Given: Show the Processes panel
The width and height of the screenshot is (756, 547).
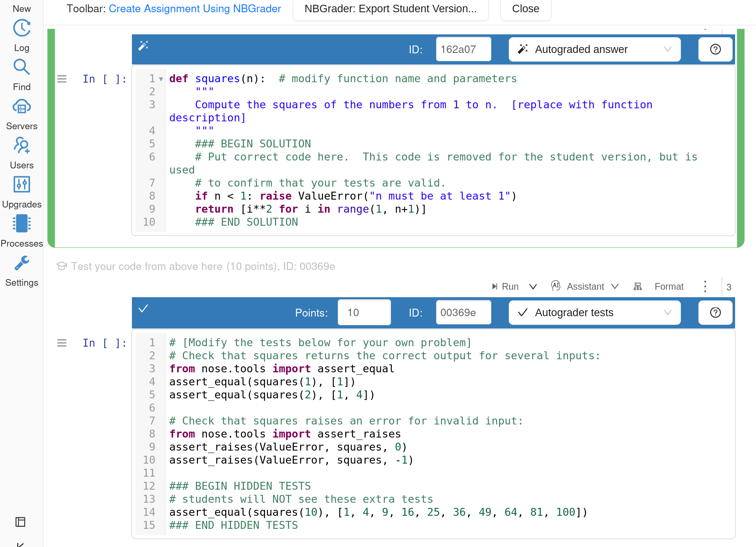Looking at the screenshot, I should pyautogui.click(x=22, y=224).
